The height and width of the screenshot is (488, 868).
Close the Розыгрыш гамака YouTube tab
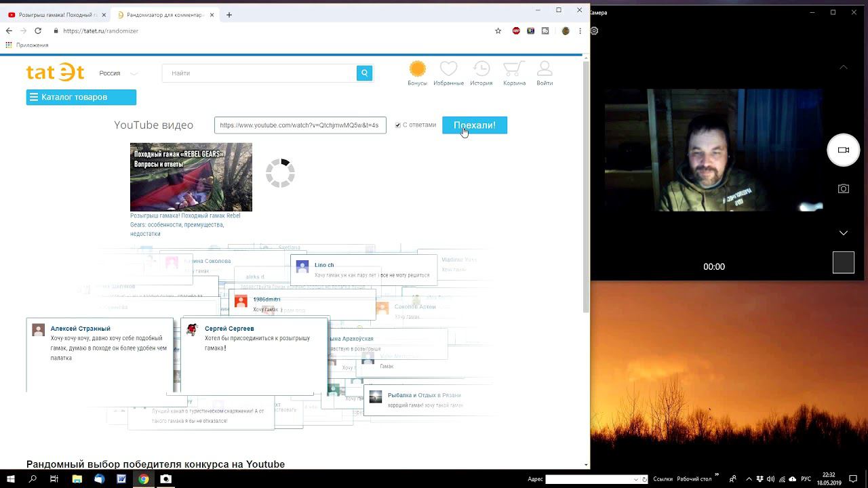tap(104, 15)
